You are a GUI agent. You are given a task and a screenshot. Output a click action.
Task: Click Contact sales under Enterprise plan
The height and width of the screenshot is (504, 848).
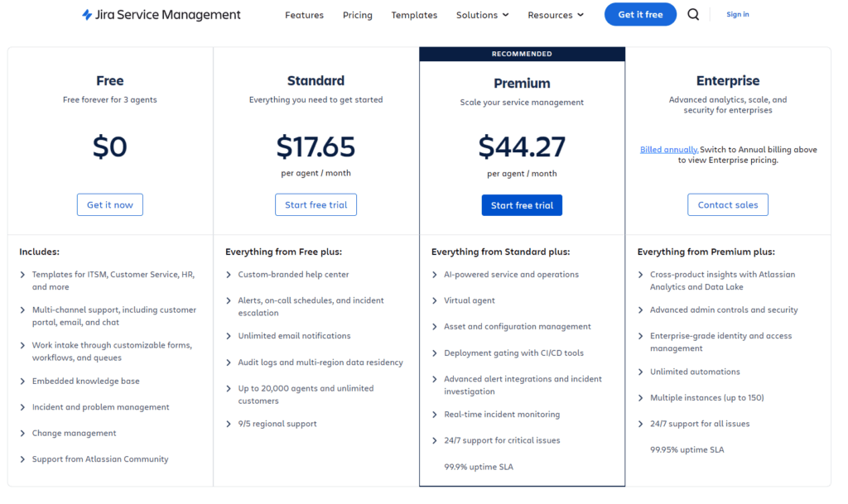[728, 204]
